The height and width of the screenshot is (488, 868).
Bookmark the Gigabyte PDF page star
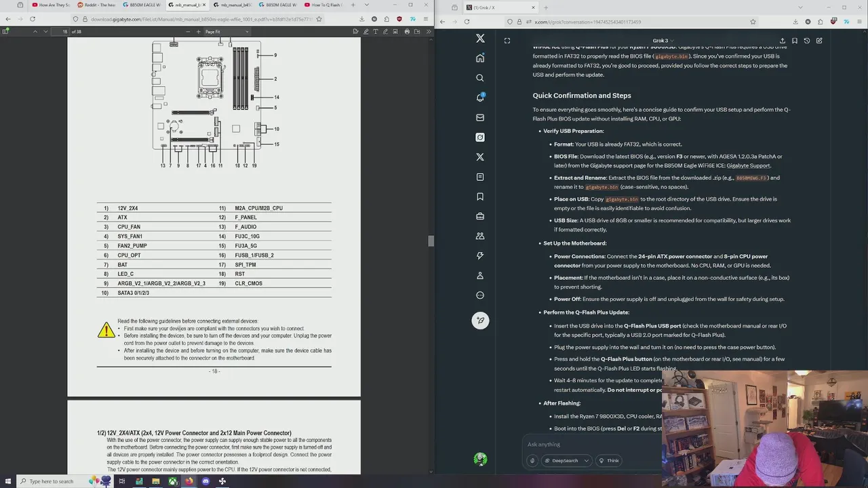tap(319, 19)
